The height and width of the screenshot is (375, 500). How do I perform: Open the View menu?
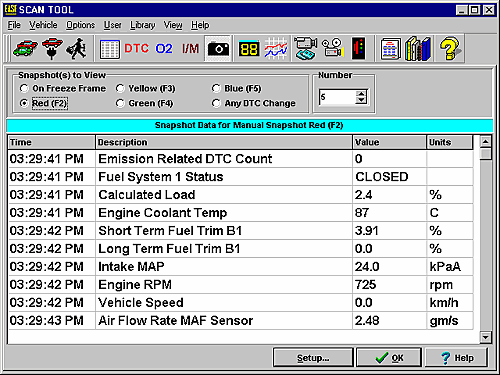[173, 25]
